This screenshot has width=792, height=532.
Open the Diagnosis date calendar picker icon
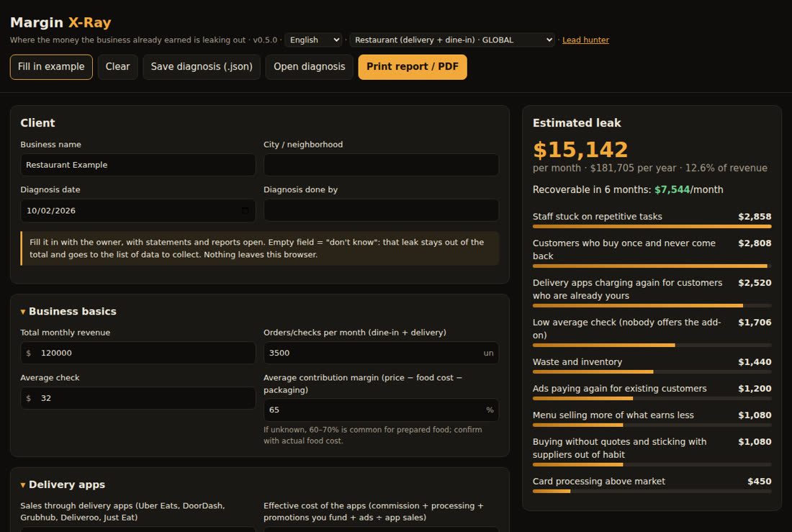click(x=245, y=211)
